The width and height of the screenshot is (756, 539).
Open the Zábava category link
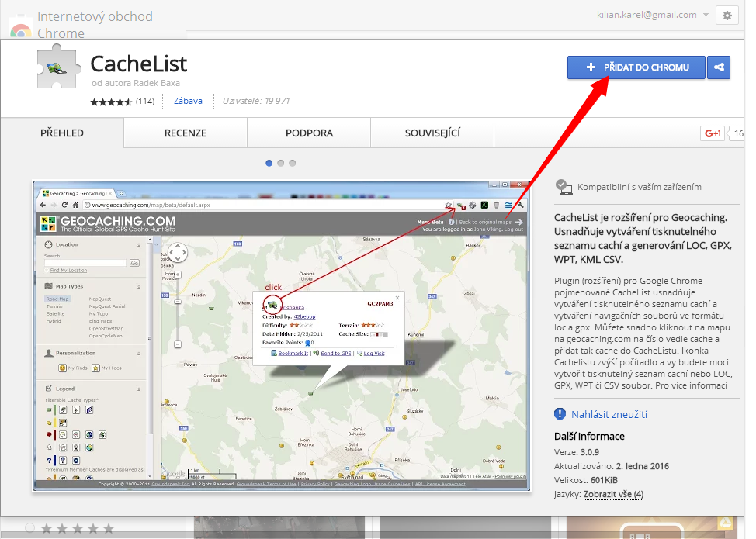pos(188,101)
